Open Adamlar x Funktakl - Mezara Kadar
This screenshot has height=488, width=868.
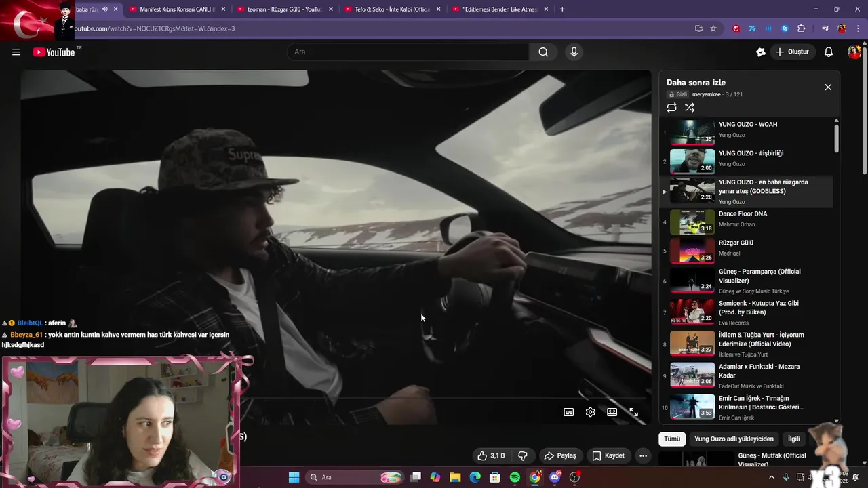pos(746,375)
